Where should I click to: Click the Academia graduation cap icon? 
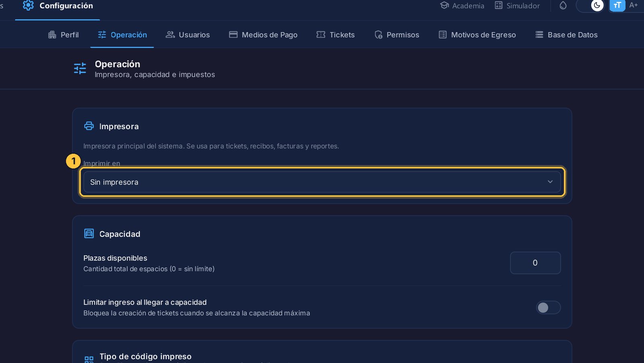coord(444,5)
